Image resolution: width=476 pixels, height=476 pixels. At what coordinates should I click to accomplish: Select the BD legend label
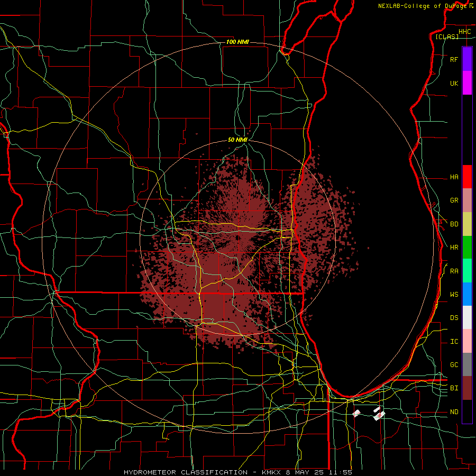coord(454,224)
